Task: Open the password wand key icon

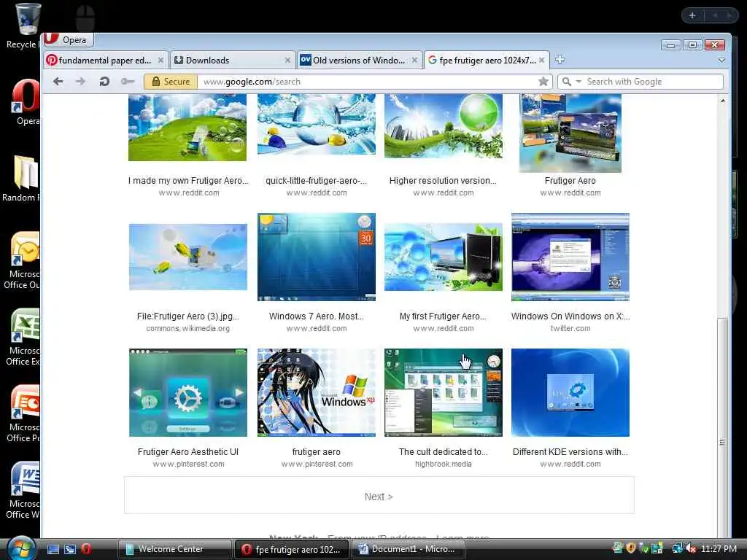Action: [127, 82]
